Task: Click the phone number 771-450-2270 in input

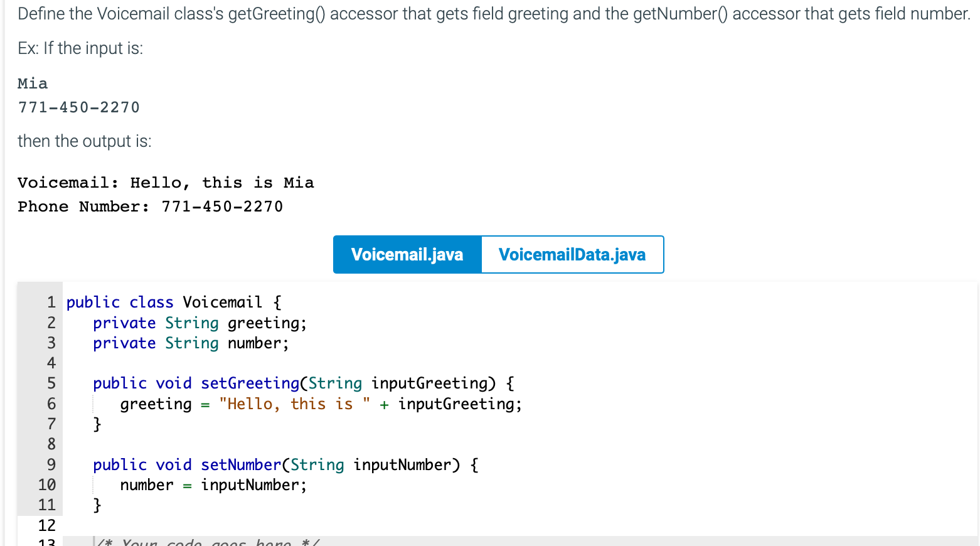Action: click(78, 107)
